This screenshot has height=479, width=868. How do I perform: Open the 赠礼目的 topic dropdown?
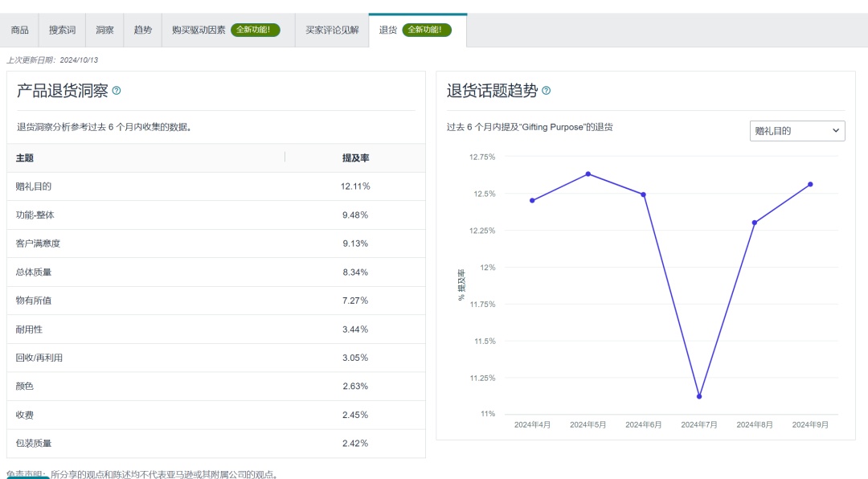(796, 130)
